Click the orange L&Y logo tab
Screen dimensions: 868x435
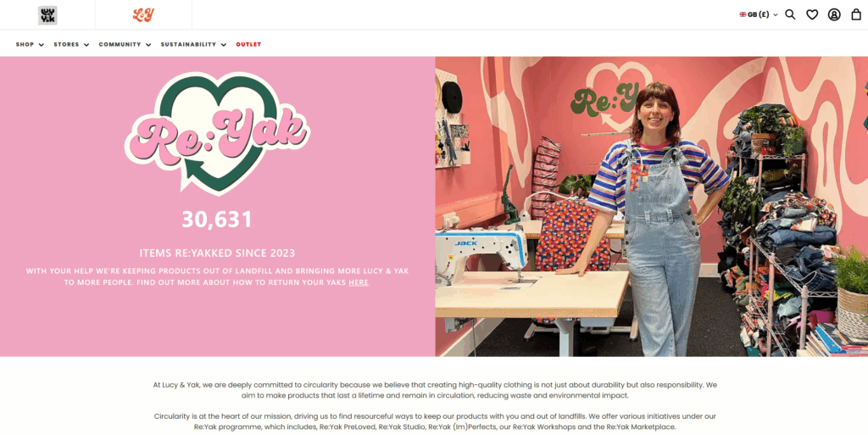pyautogui.click(x=142, y=15)
